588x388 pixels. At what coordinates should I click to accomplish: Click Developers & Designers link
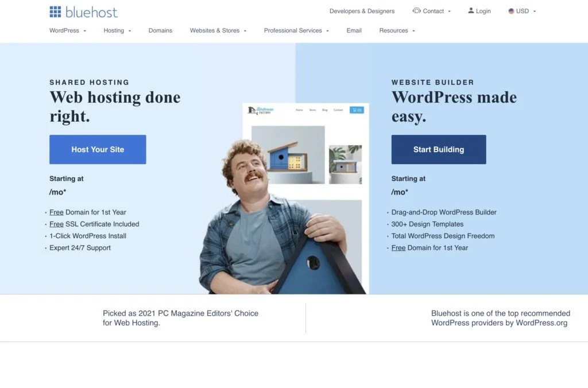pyautogui.click(x=362, y=11)
